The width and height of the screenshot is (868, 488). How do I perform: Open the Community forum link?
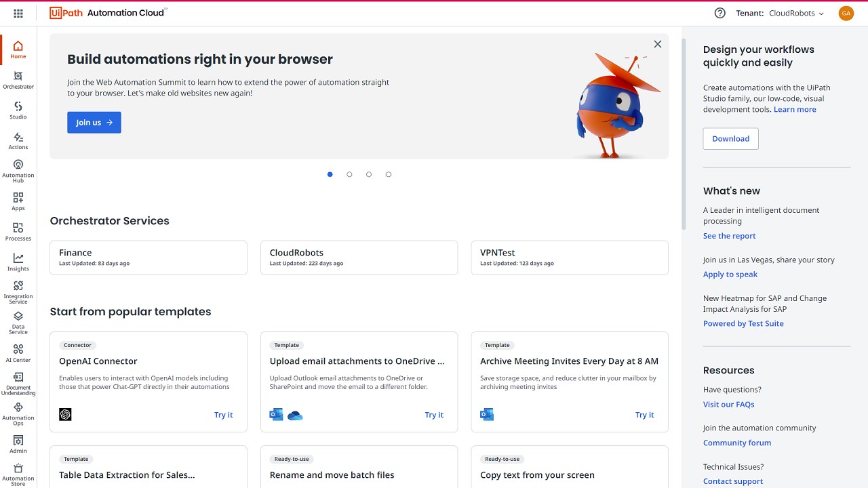(737, 443)
